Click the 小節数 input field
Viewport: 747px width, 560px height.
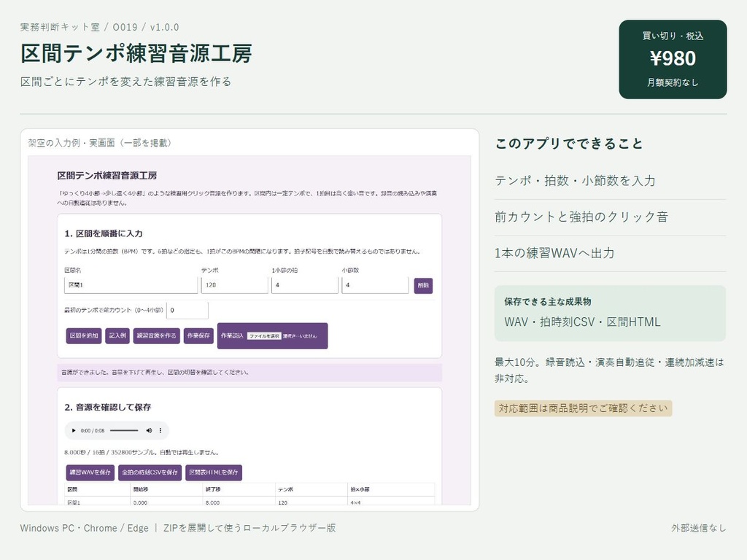click(x=375, y=285)
